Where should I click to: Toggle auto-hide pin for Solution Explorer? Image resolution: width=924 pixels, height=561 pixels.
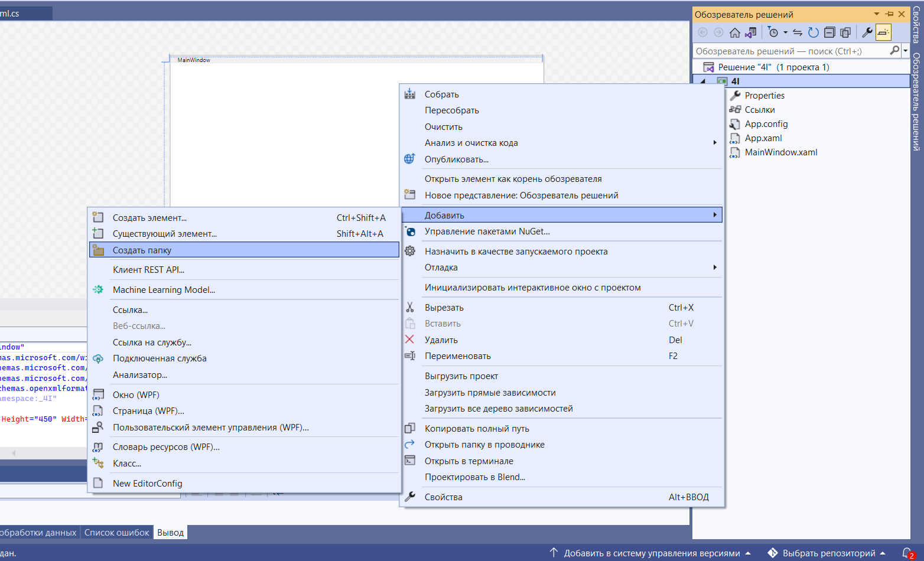coord(889,14)
